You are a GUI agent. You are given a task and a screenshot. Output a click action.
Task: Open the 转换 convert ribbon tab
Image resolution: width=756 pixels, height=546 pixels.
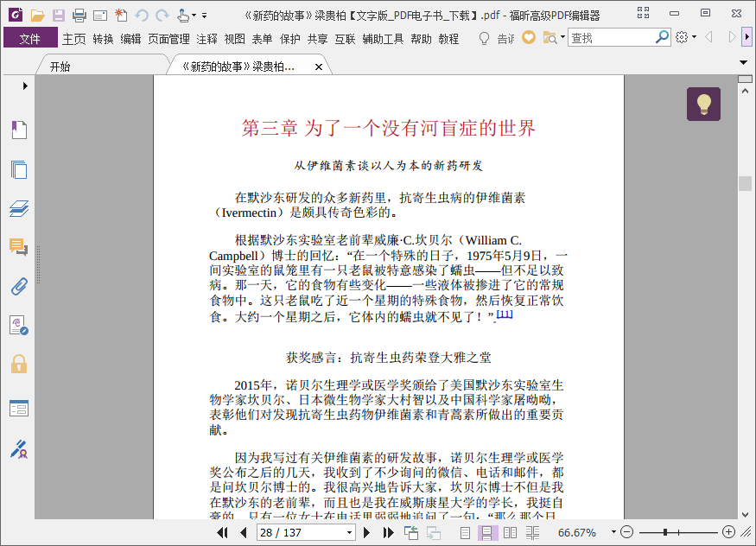[103, 39]
